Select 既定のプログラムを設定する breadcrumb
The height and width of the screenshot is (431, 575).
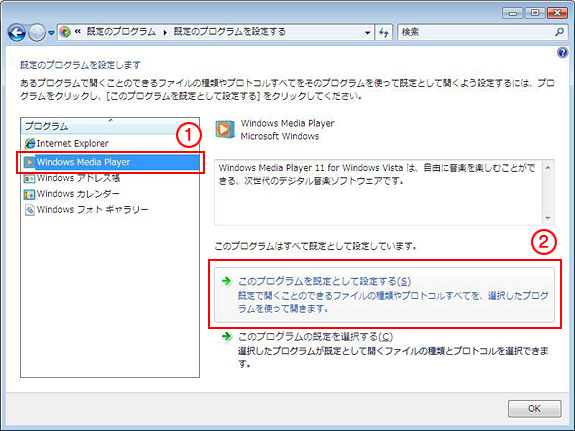click(230, 32)
